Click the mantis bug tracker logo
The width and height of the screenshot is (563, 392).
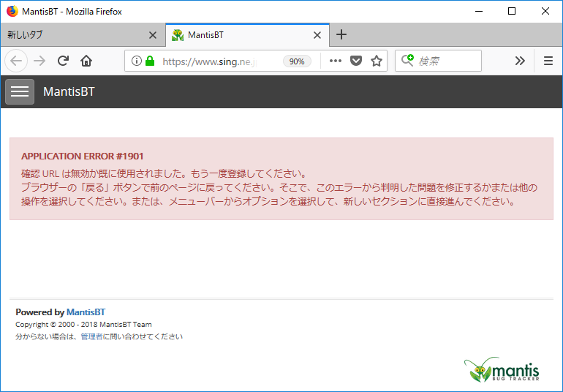(502, 369)
